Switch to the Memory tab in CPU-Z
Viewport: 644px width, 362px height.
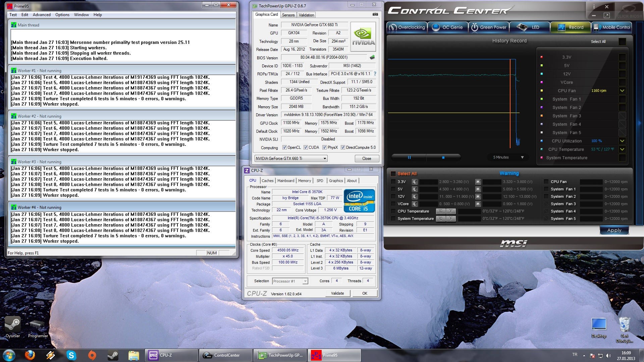[305, 181]
